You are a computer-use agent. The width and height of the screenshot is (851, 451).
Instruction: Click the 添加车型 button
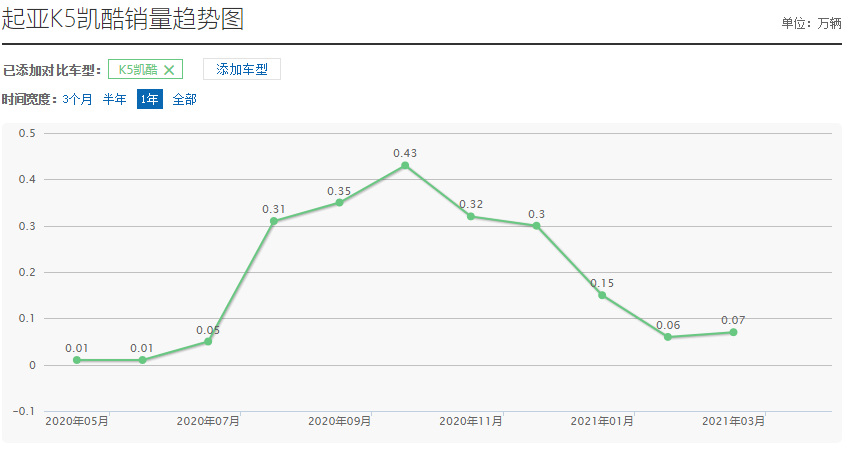pos(241,69)
